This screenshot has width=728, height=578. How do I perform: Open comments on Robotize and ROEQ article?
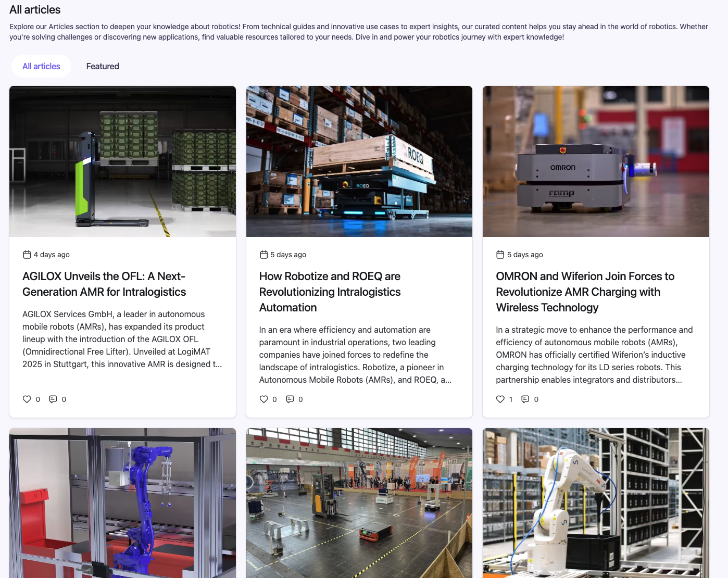(290, 399)
